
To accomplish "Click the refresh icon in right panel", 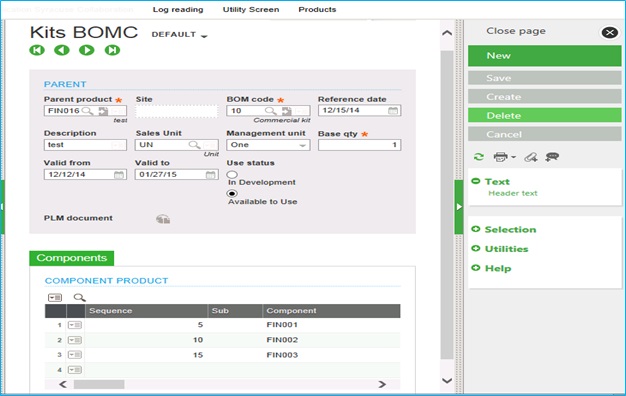I will (479, 157).
